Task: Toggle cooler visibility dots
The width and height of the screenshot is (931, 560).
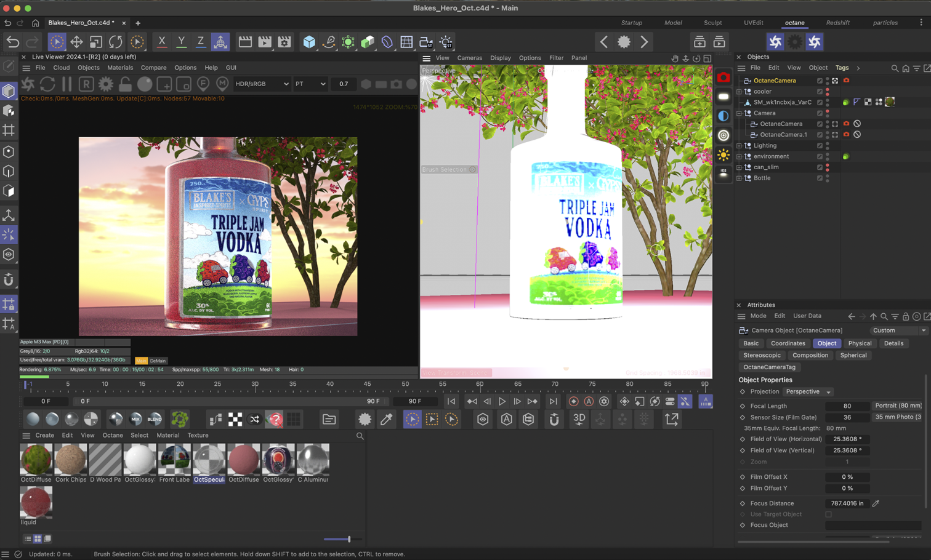Action: 828,92
